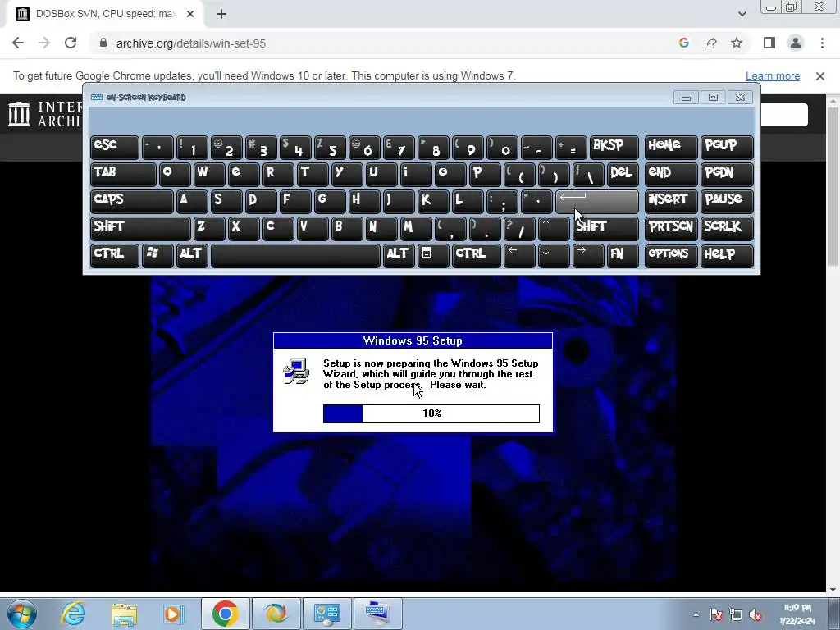Screen dimensions: 840x630
Task: Close the DOSBox SVN tab
Action: 190,14
